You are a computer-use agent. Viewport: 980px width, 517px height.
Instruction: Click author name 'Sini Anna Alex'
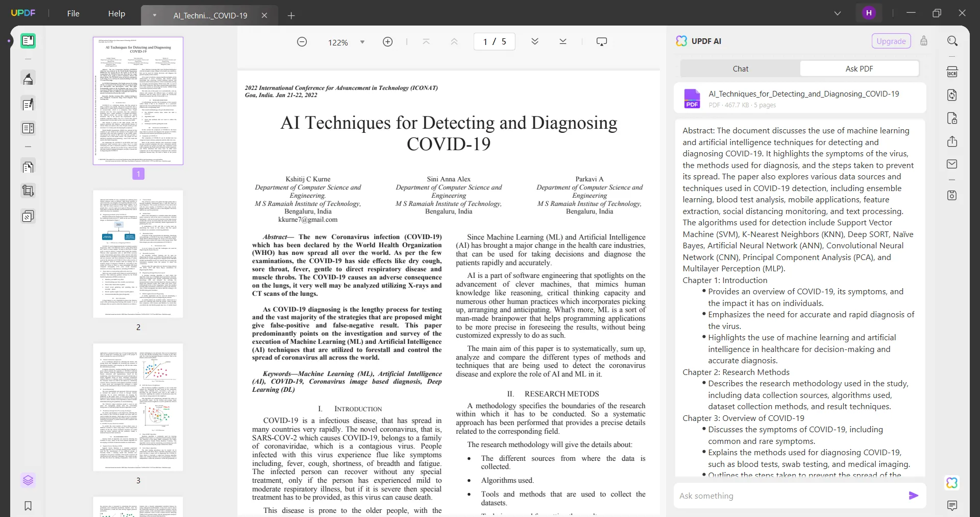(x=449, y=179)
